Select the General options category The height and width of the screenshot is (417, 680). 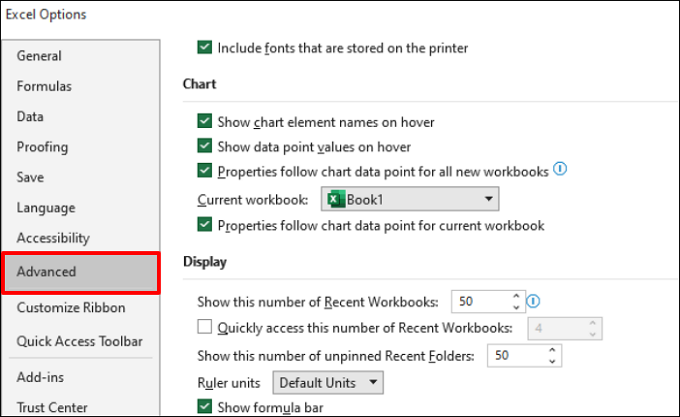click(x=39, y=56)
